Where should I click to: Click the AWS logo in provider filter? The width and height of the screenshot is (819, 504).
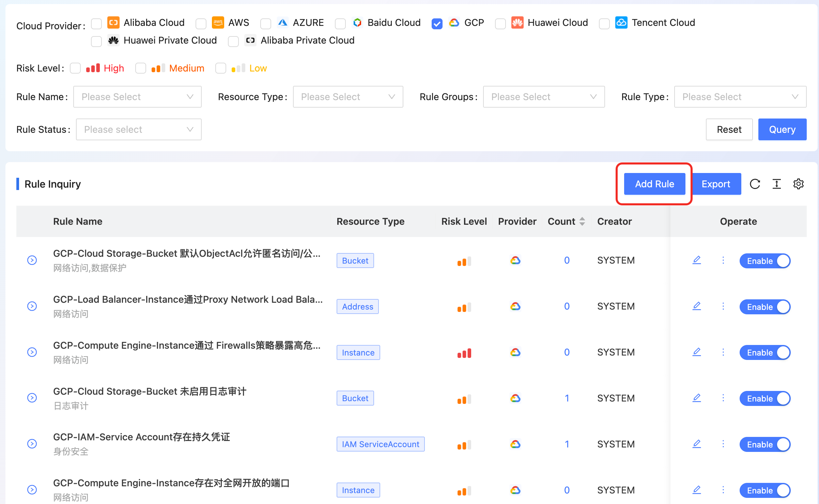pyautogui.click(x=218, y=22)
